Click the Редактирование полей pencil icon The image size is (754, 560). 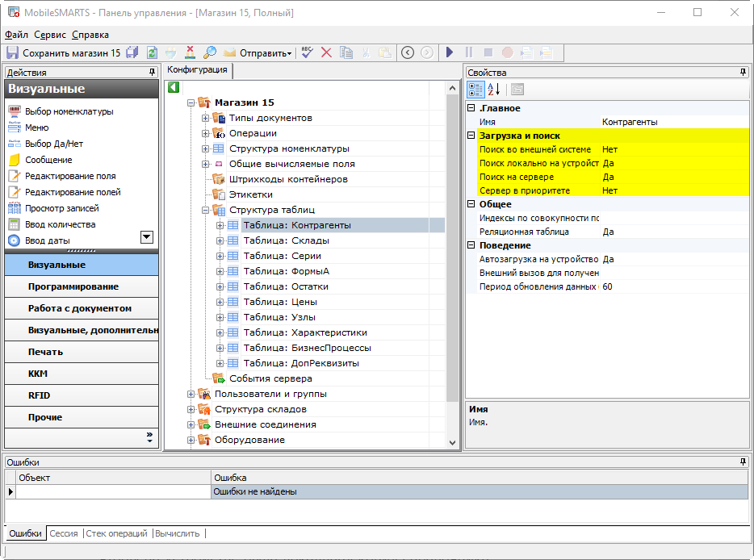(x=15, y=192)
